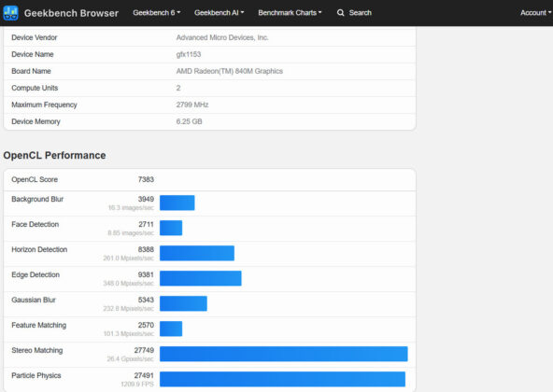This screenshot has width=553, height=392.
Task: Click the Board Name label
Action: tap(31, 71)
